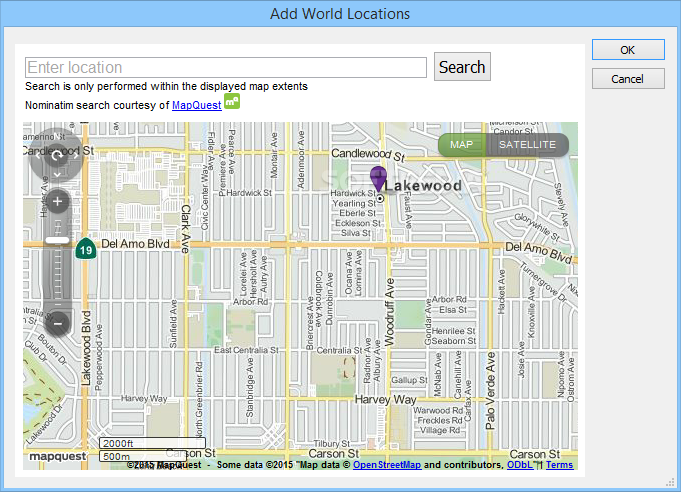Image resolution: width=681 pixels, height=492 pixels.
Task: Click the Seaborn St label
Action: [x=454, y=341]
